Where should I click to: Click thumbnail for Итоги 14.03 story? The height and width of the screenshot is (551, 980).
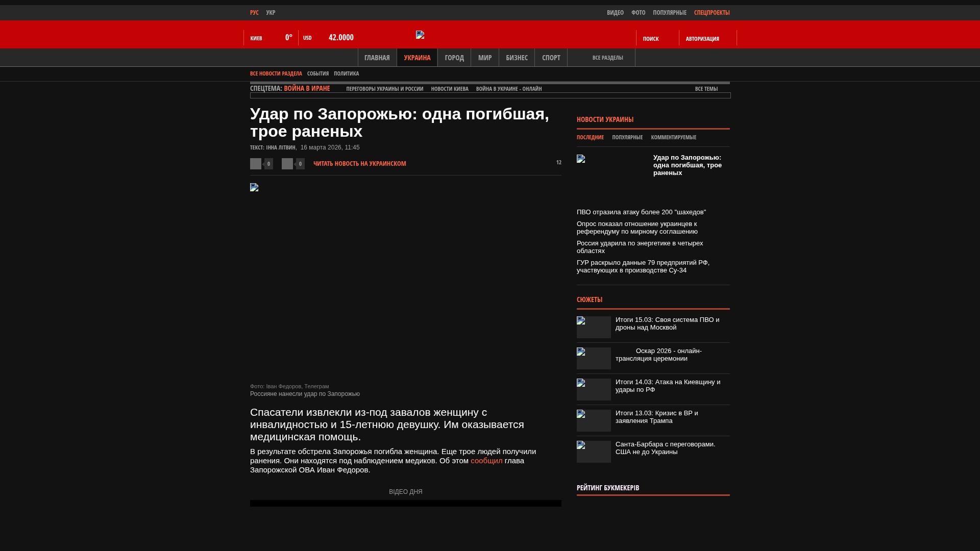point(594,389)
